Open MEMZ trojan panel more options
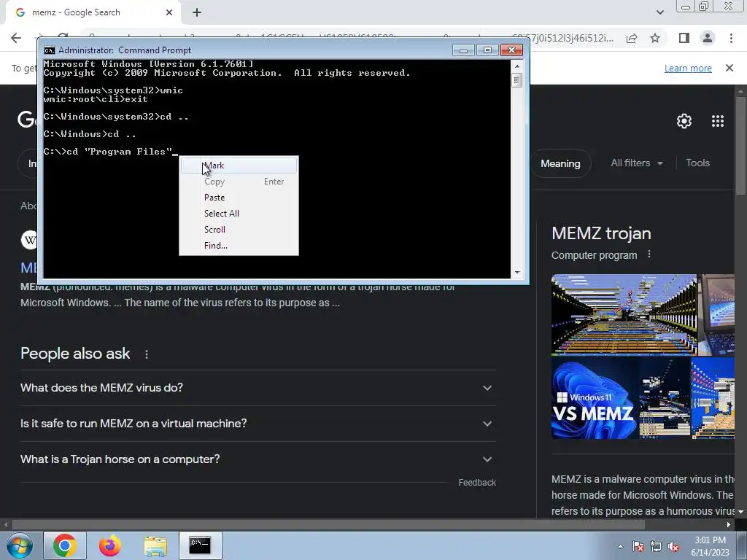Image resolution: width=747 pixels, height=560 pixels. pos(649,254)
